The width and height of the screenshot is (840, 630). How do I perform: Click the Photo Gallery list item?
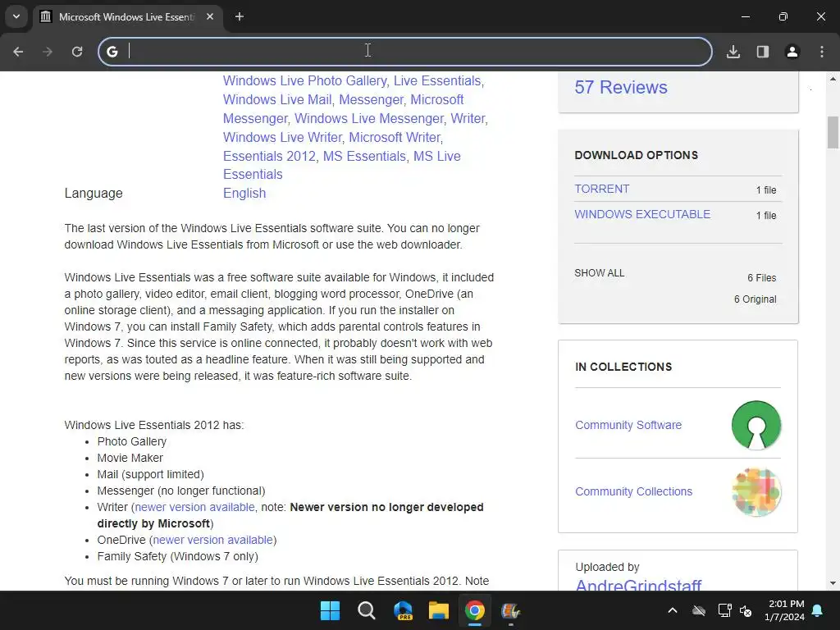coord(132,441)
